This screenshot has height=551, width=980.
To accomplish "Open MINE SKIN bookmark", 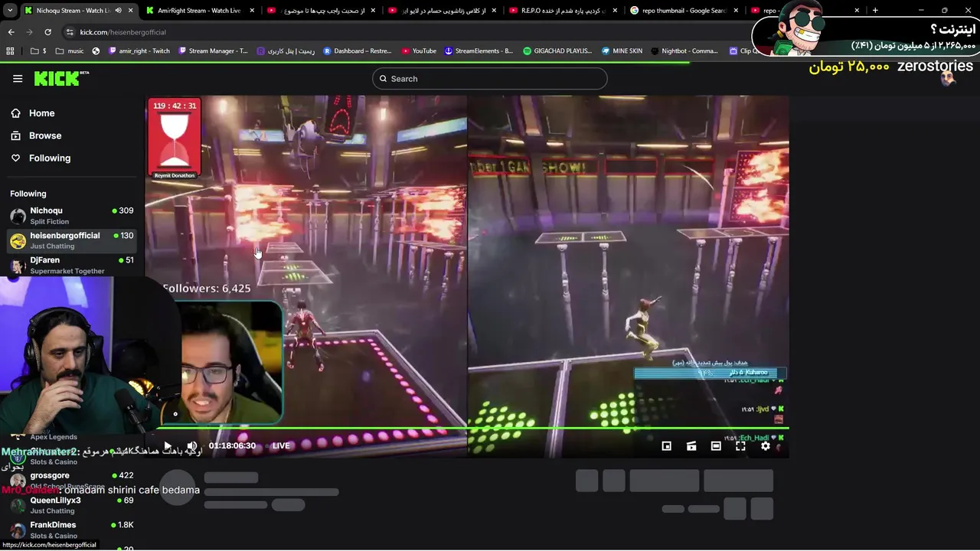I will pos(622,51).
